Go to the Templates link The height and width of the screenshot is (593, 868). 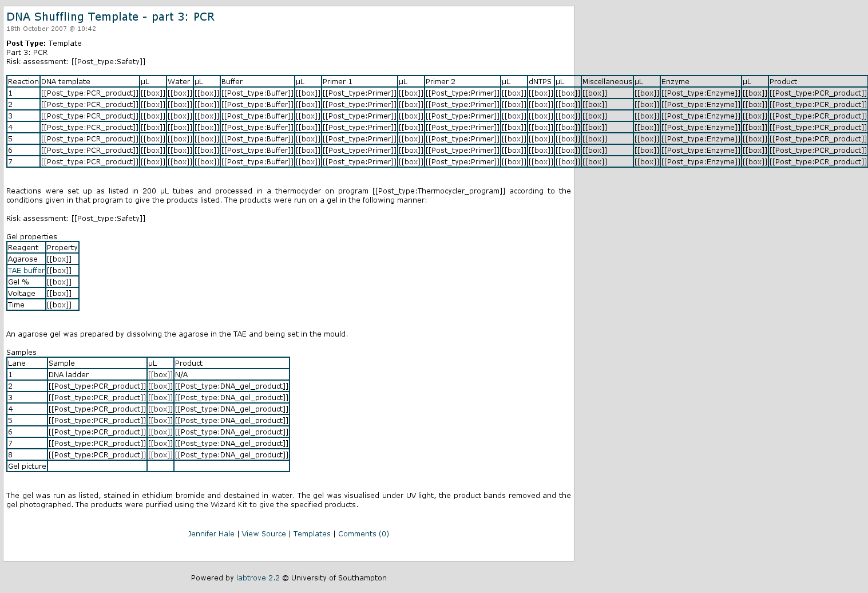pyautogui.click(x=312, y=534)
